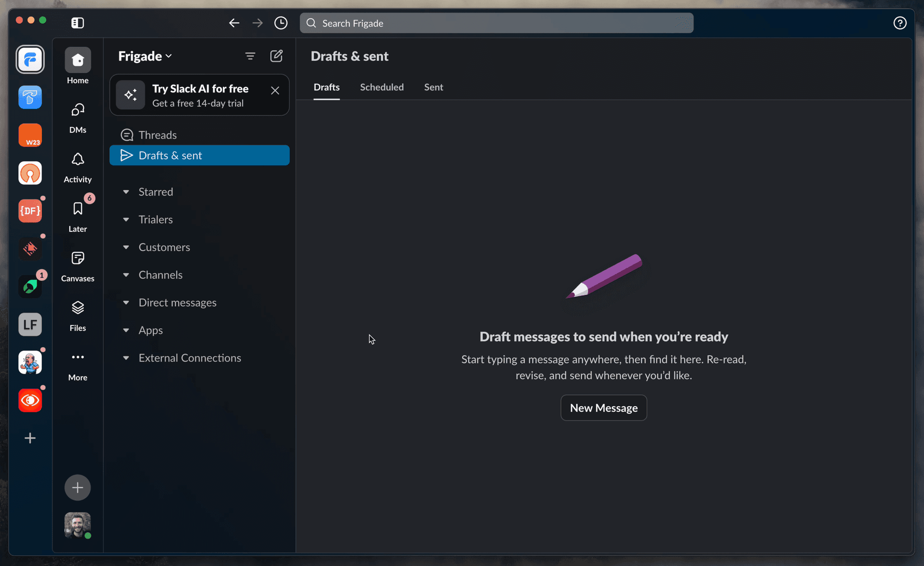
Task: Switch to the orange W23 workspace
Action: point(30,135)
